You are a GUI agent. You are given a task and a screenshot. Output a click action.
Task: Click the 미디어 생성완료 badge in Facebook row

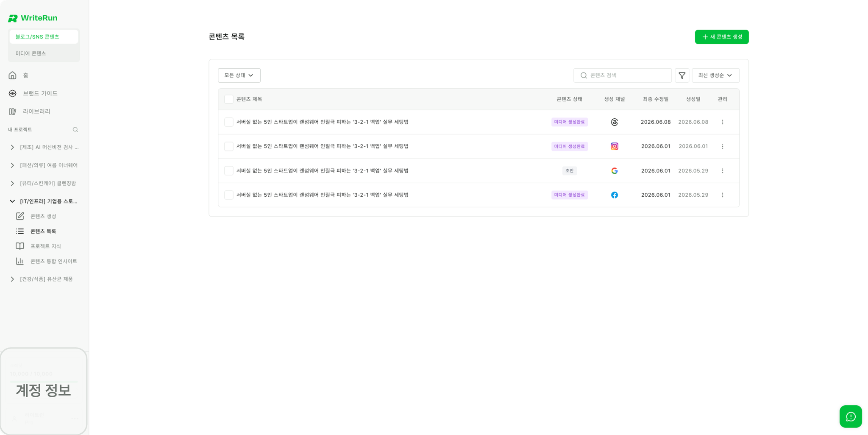pos(569,195)
